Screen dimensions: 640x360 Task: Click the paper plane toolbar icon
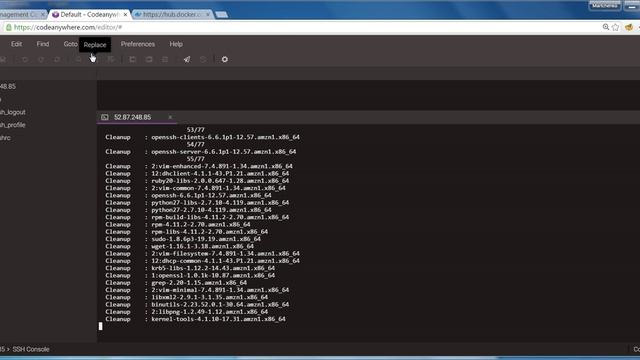pos(187,60)
